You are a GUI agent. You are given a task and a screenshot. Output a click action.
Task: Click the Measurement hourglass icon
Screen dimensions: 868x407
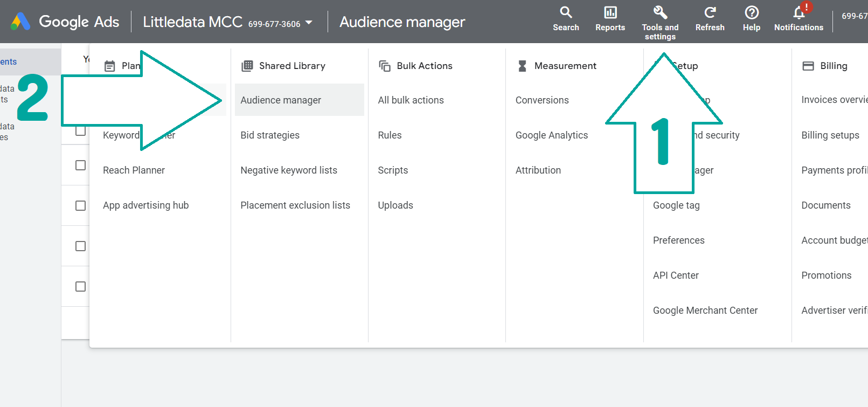tap(522, 66)
